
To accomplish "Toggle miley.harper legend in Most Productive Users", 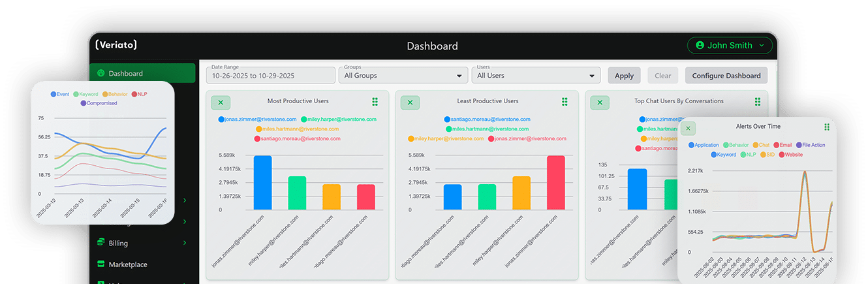I will tap(338, 119).
